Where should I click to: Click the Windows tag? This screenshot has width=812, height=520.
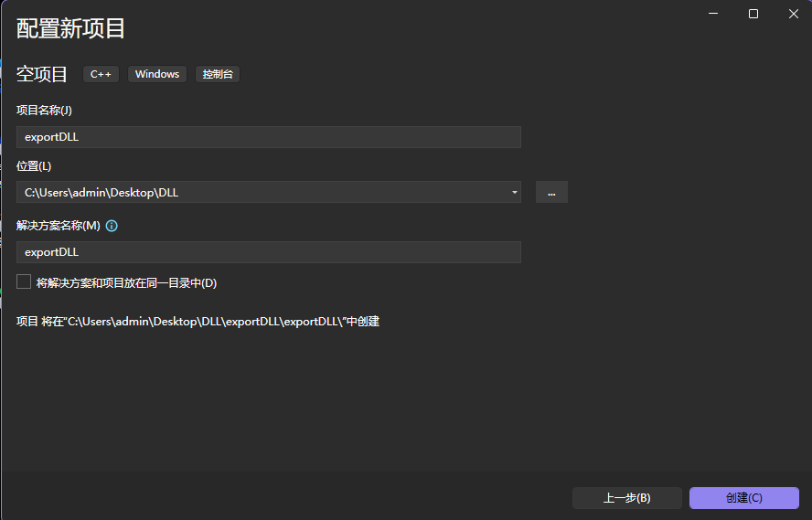tap(157, 74)
